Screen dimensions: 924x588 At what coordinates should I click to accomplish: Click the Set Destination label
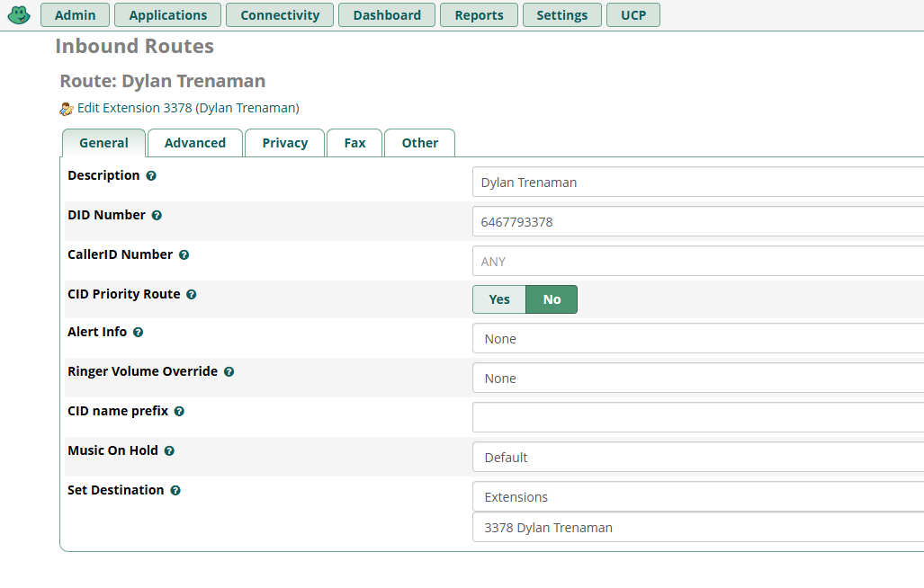[116, 490]
